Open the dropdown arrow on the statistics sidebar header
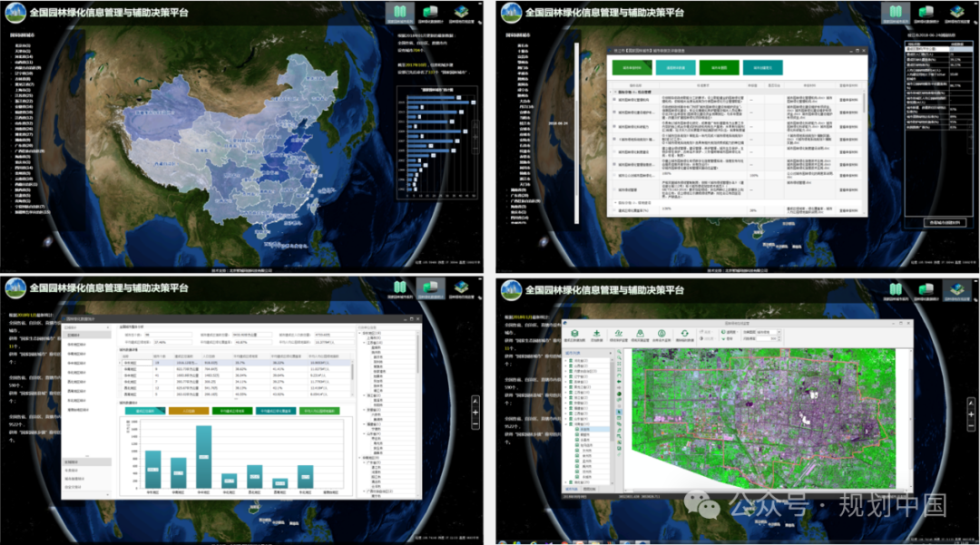 107,327
